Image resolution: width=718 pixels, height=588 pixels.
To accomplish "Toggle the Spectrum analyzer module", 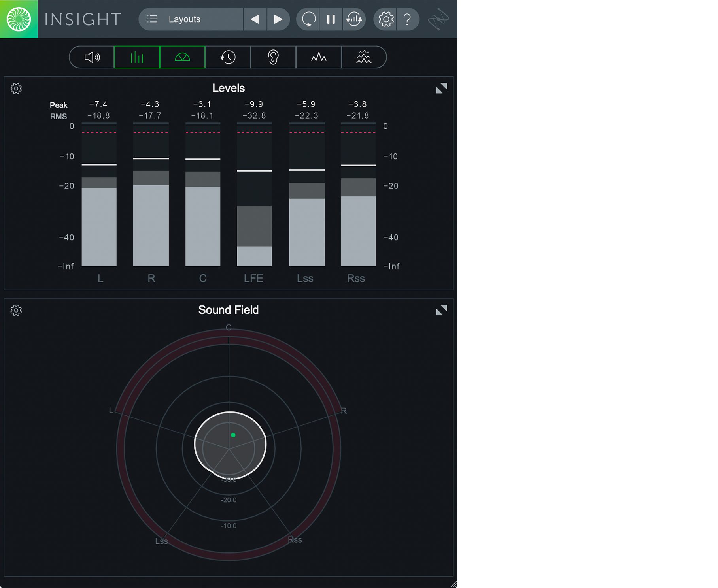I will tap(319, 57).
